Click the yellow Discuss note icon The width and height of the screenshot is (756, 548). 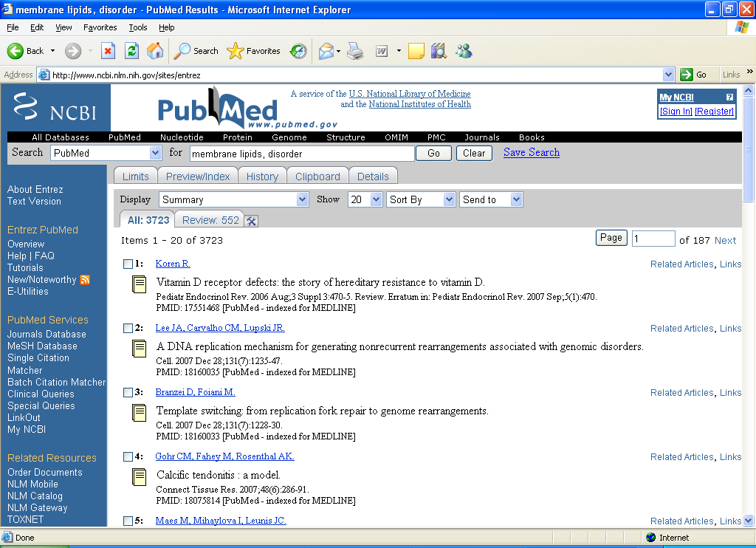point(416,51)
